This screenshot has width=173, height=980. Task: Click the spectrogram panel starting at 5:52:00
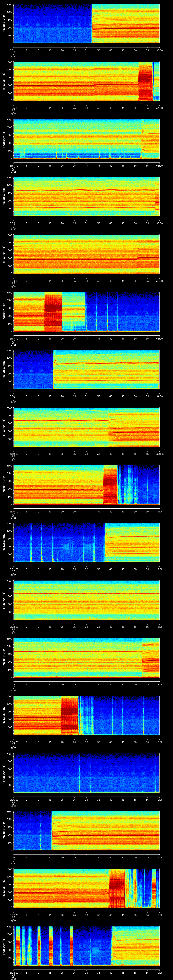(86, 24)
